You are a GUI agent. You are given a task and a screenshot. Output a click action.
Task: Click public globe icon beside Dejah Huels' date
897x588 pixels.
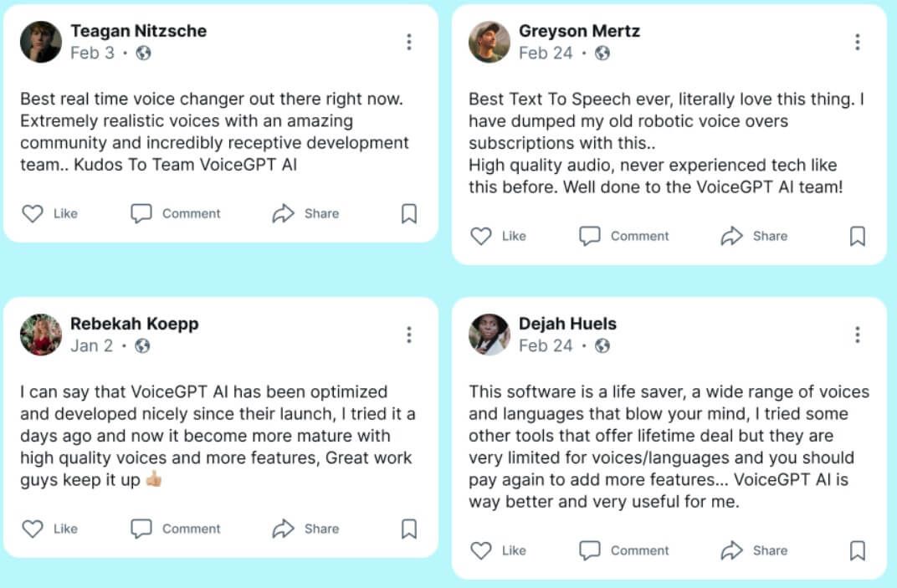point(602,346)
